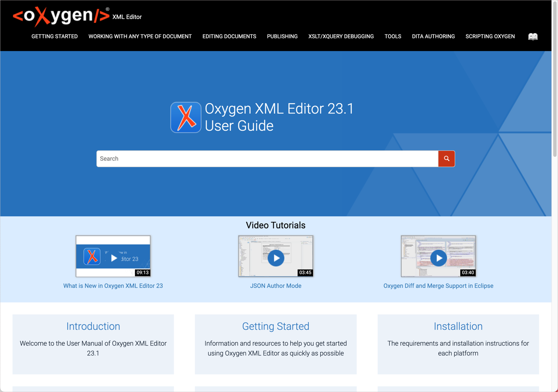Click the red search magnifier button
This screenshot has height=392, width=558.
(x=447, y=159)
